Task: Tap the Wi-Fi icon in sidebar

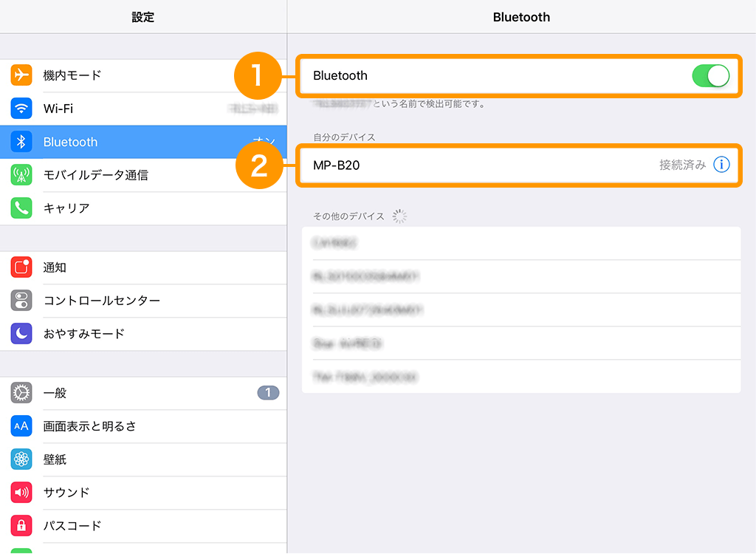Action: [x=21, y=109]
